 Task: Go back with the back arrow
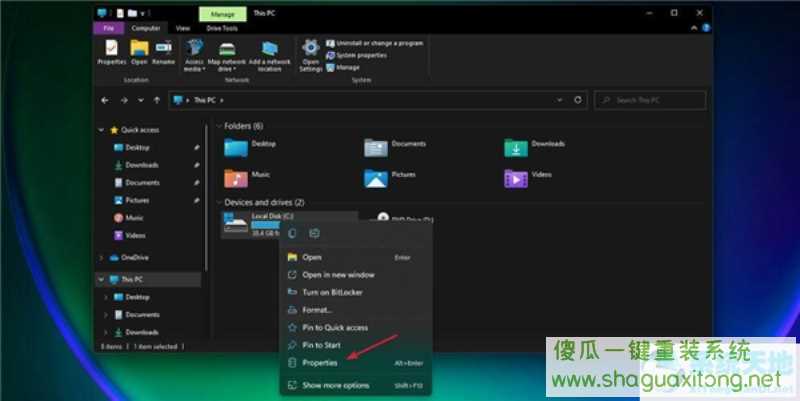coord(105,101)
